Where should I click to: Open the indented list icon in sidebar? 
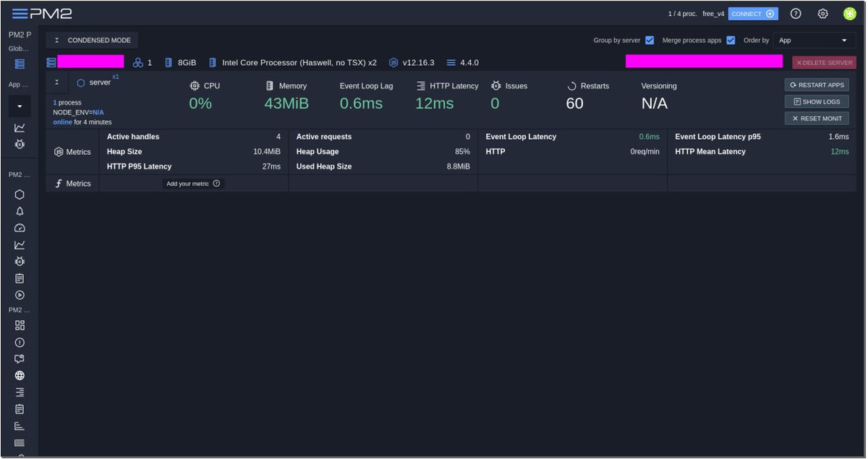click(x=20, y=392)
